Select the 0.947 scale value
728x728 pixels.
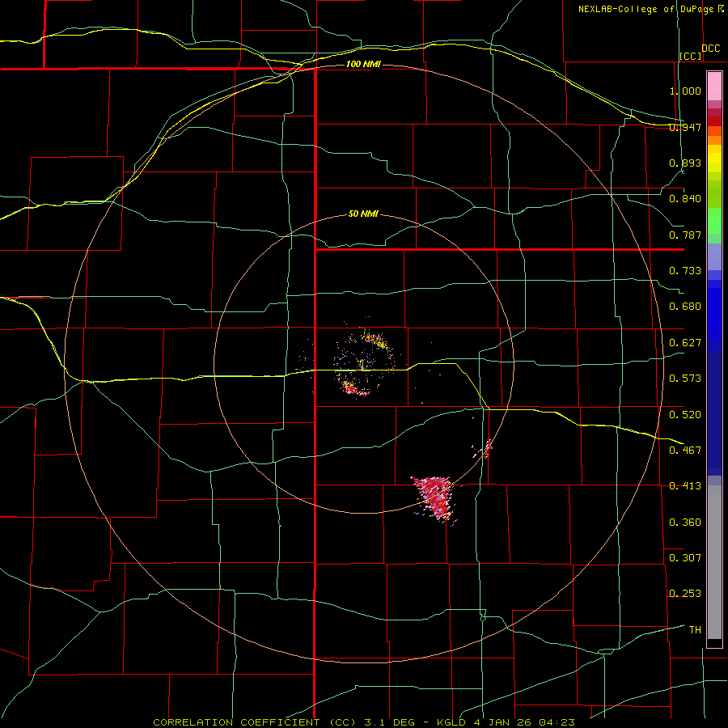685,127
